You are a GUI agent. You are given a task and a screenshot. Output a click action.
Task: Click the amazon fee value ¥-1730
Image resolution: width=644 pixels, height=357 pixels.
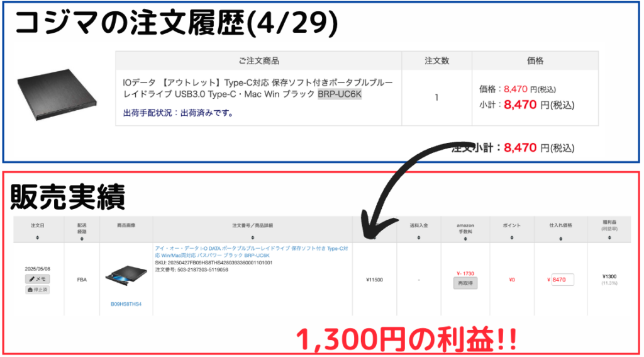coord(465,273)
